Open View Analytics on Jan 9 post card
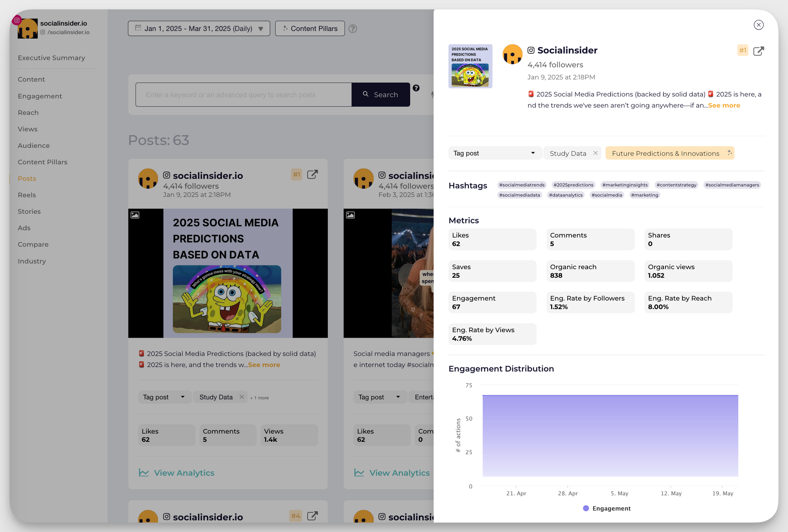Image resolution: width=788 pixels, height=532 pixels. tap(177, 472)
